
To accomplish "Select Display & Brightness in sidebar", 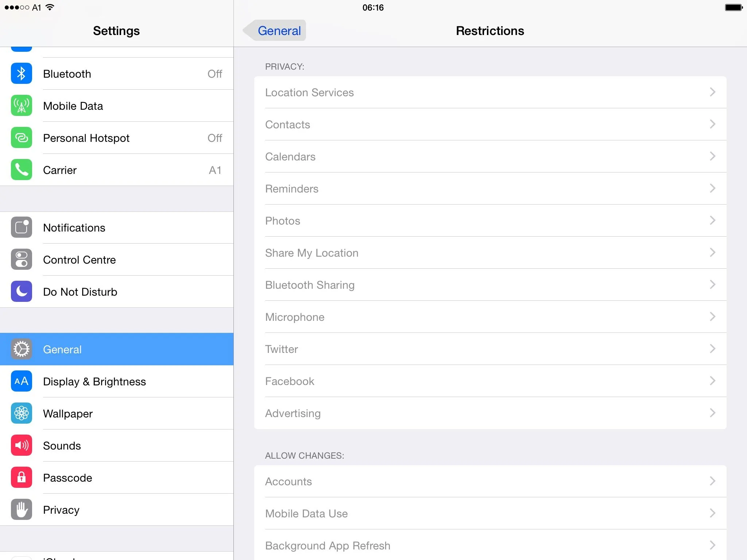I will click(94, 381).
